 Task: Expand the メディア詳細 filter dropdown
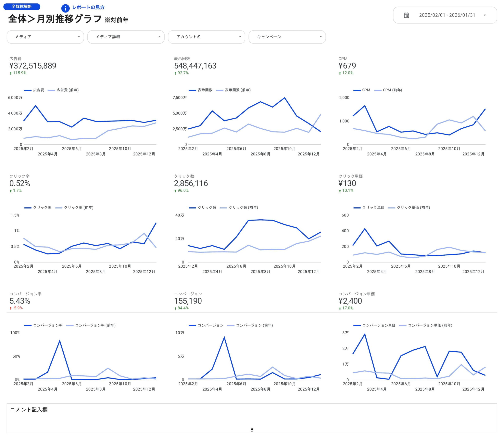point(126,37)
